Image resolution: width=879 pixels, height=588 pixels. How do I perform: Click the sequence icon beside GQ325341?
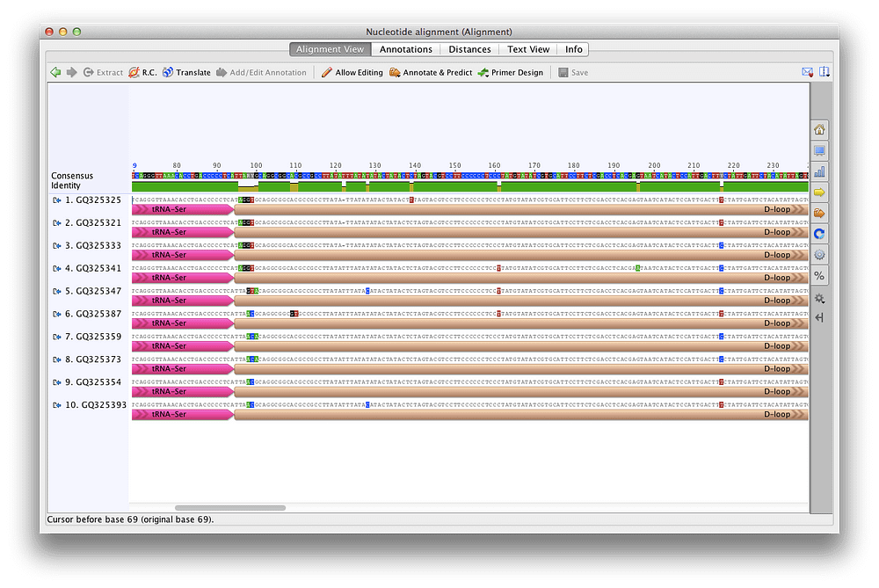coord(56,268)
